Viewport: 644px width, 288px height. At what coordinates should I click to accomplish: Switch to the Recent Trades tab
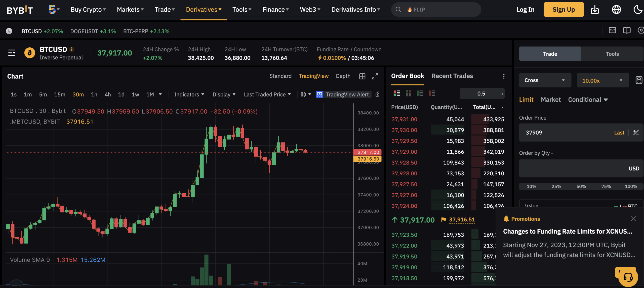pyautogui.click(x=452, y=76)
